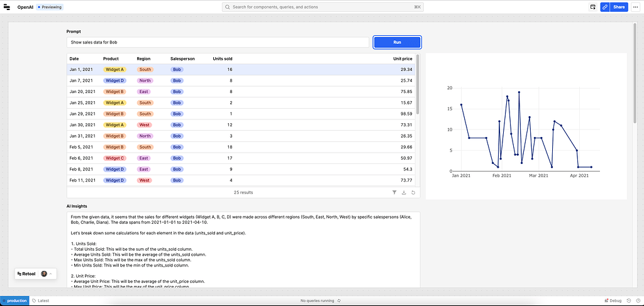
Task: Download the table data
Action: click(x=404, y=192)
